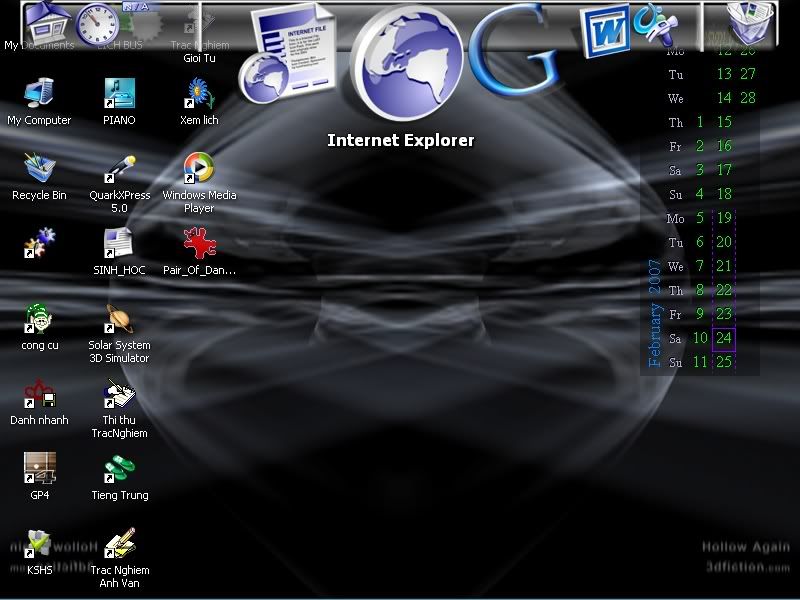The width and height of the screenshot is (800, 600).
Task: Open My Computer desktop icon
Action: pyautogui.click(x=39, y=94)
